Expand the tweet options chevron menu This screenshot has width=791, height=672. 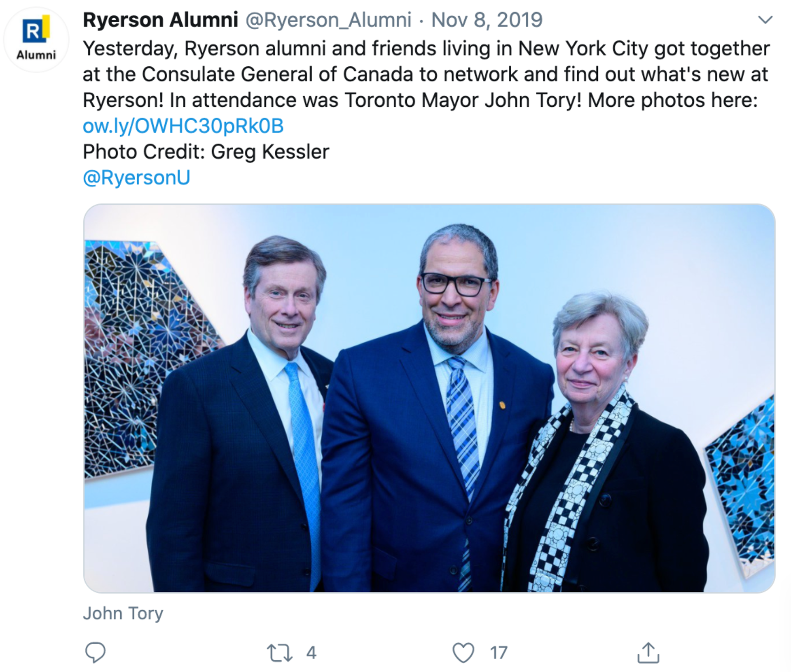(765, 20)
